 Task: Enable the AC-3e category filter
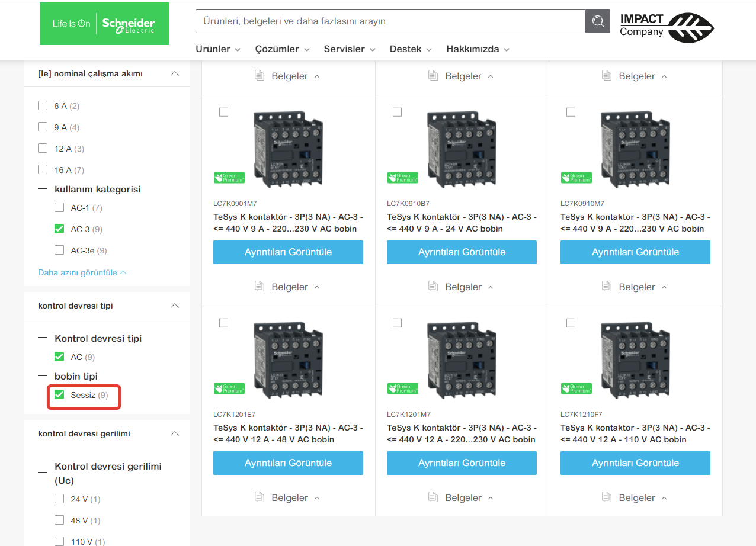pos(59,250)
